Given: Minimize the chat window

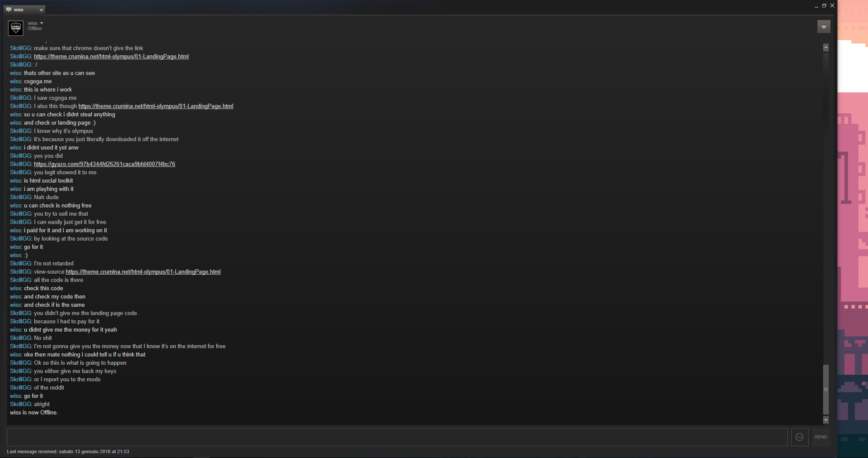Looking at the screenshot, I should pos(816,6).
